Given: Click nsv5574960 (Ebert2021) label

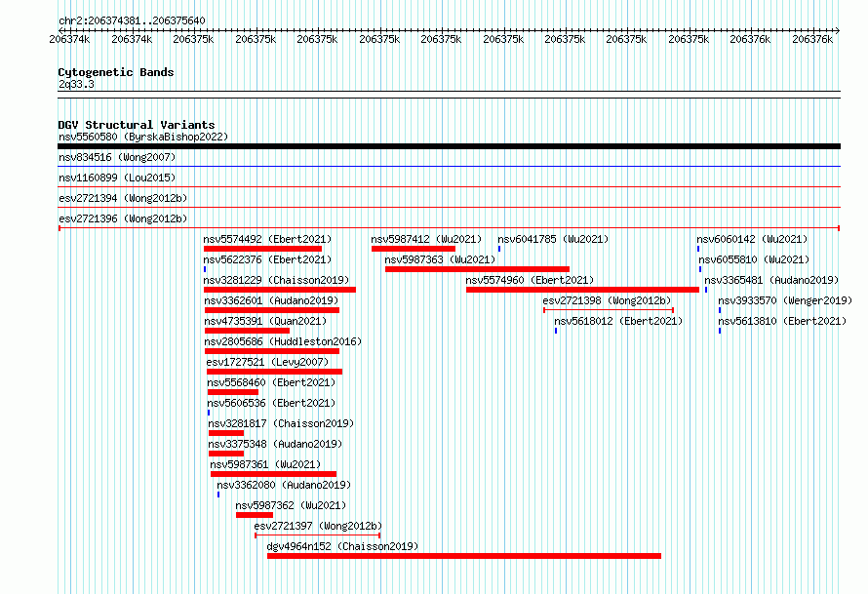Looking at the screenshot, I should (530, 280).
